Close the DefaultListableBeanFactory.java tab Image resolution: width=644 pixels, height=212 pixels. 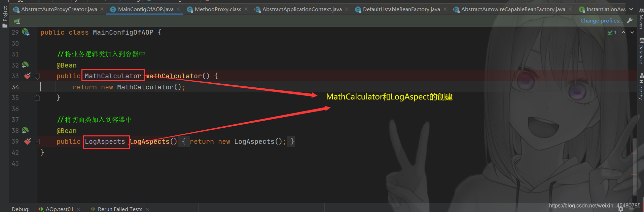[x=445, y=9]
